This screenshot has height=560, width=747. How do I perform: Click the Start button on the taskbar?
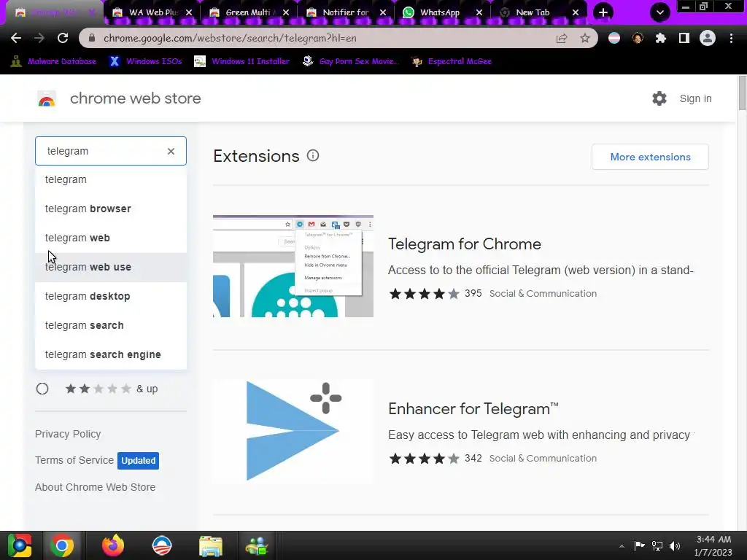pyautogui.click(x=20, y=545)
